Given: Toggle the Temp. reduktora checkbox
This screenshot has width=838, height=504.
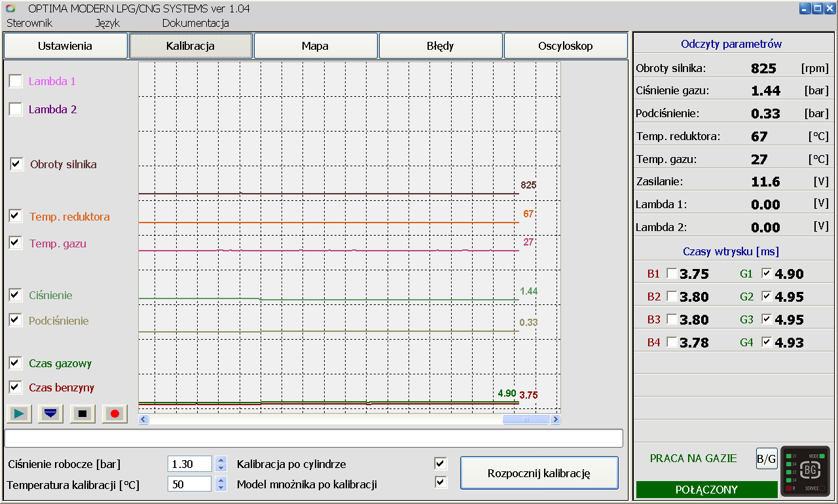Looking at the screenshot, I should coord(15,216).
